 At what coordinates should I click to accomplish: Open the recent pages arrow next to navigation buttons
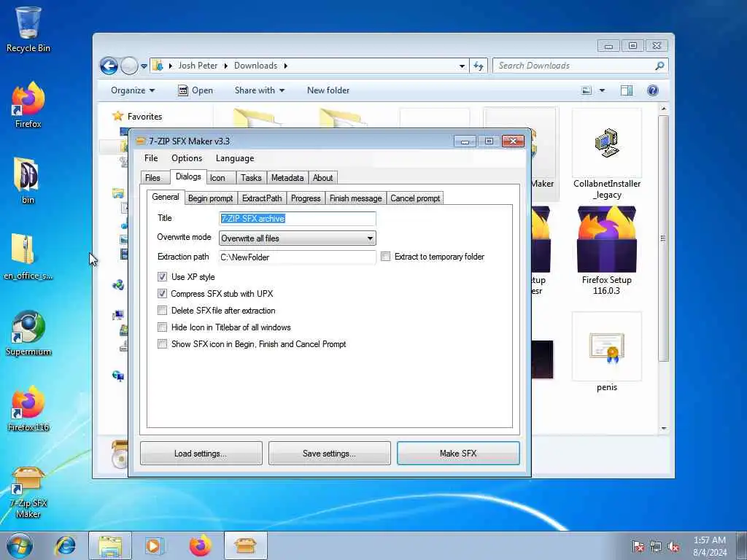coord(144,66)
